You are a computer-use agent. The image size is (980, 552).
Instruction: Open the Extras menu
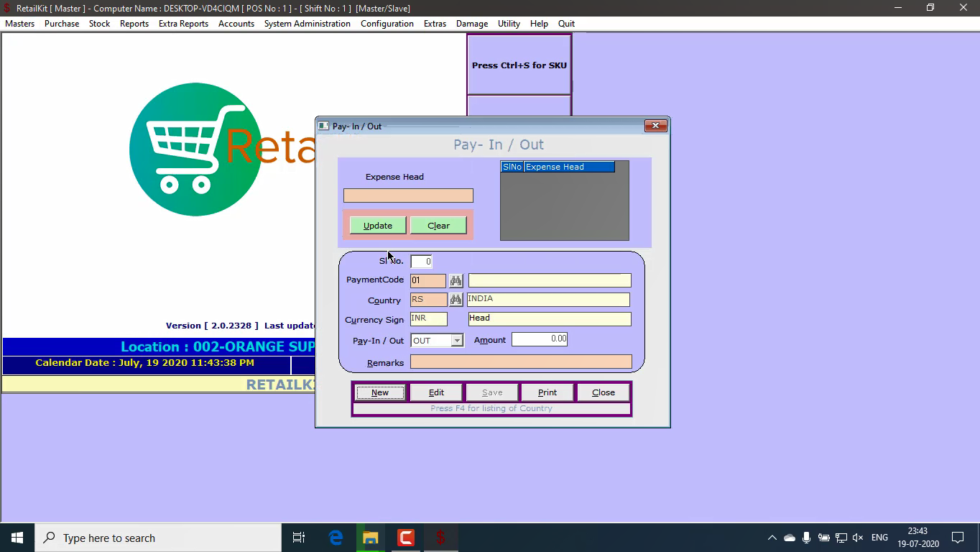point(435,24)
